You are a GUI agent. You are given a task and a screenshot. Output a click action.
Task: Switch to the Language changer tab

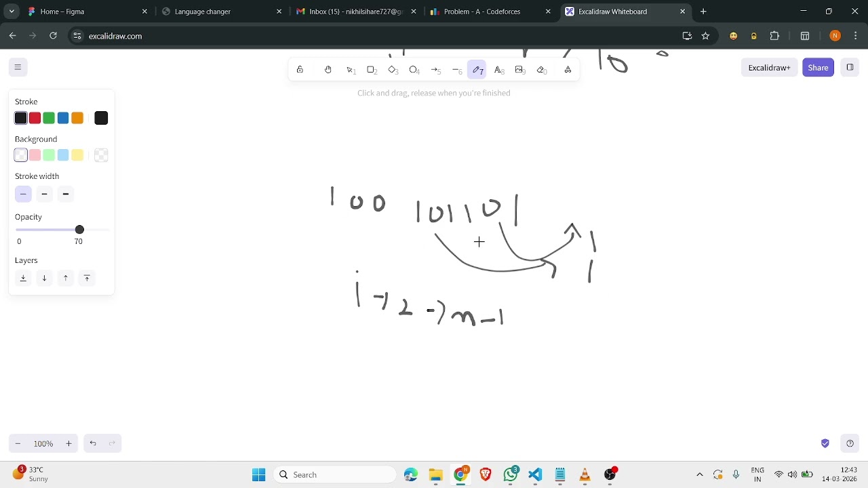tap(222, 12)
